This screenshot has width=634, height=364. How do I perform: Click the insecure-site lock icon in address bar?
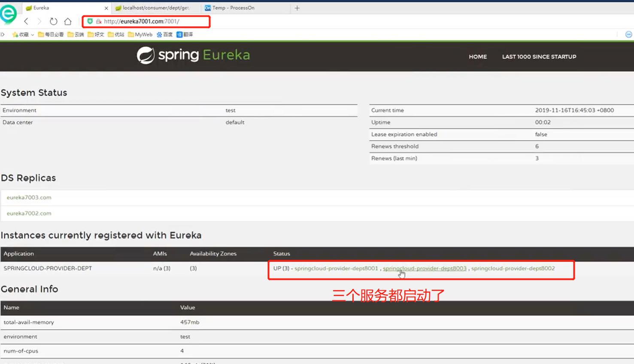point(99,21)
